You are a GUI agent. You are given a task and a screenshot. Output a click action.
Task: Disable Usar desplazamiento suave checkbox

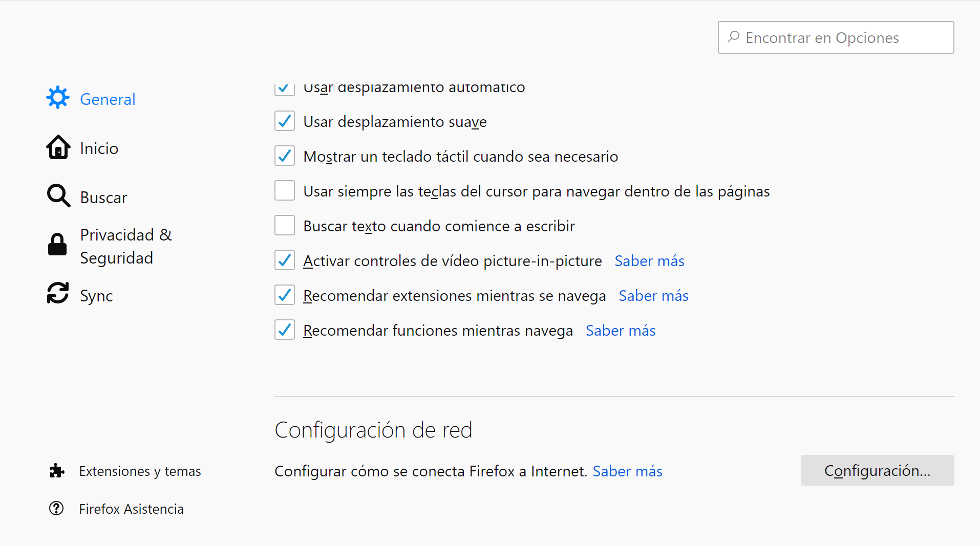285,121
